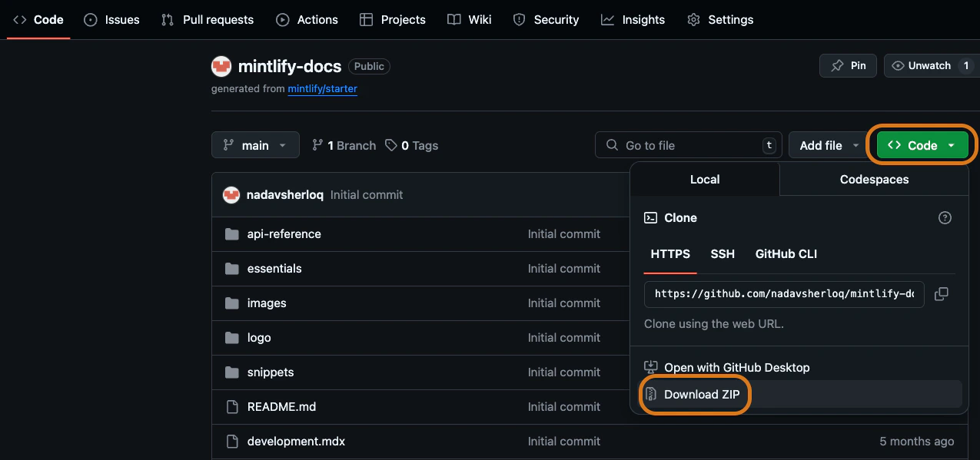Open Initial commit link in snippets row
980x460 pixels.
(564, 372)
